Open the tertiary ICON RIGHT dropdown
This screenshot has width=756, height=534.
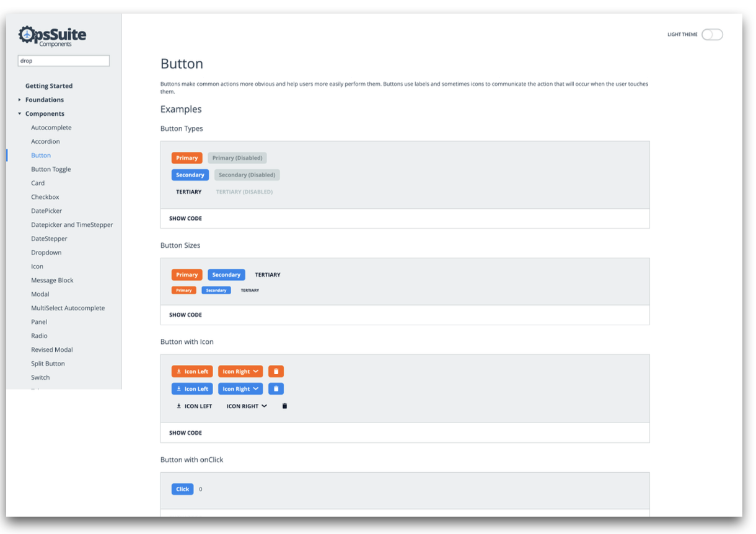pos(247,406)
